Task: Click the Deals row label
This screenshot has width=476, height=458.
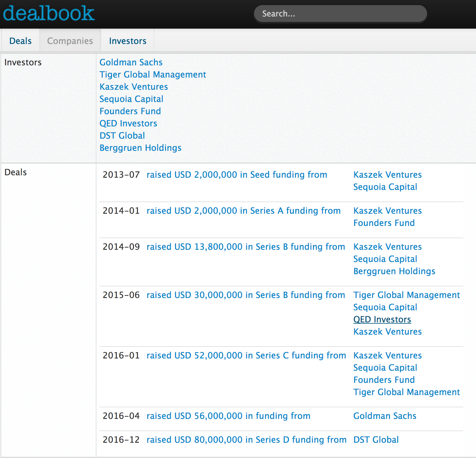Action: pyautogui.click(x=16, y=172)
